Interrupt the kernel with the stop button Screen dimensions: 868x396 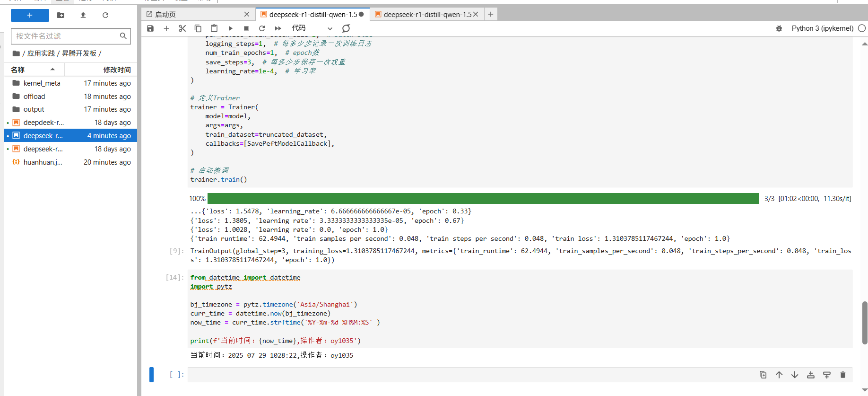[x=246, y=28]
